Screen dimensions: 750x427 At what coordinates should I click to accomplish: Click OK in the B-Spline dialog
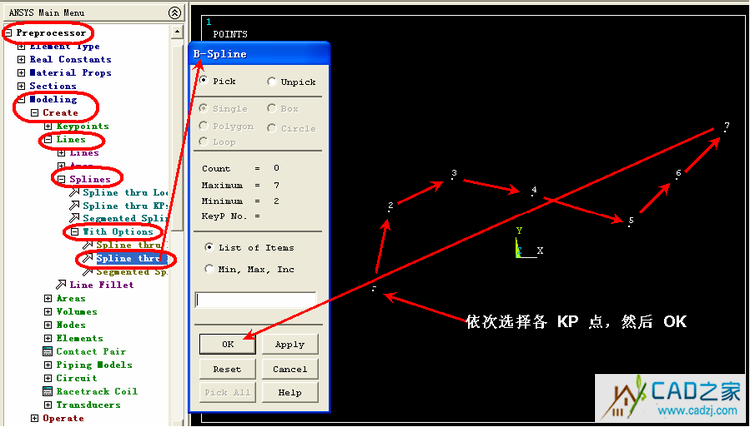tap(227, 344)
